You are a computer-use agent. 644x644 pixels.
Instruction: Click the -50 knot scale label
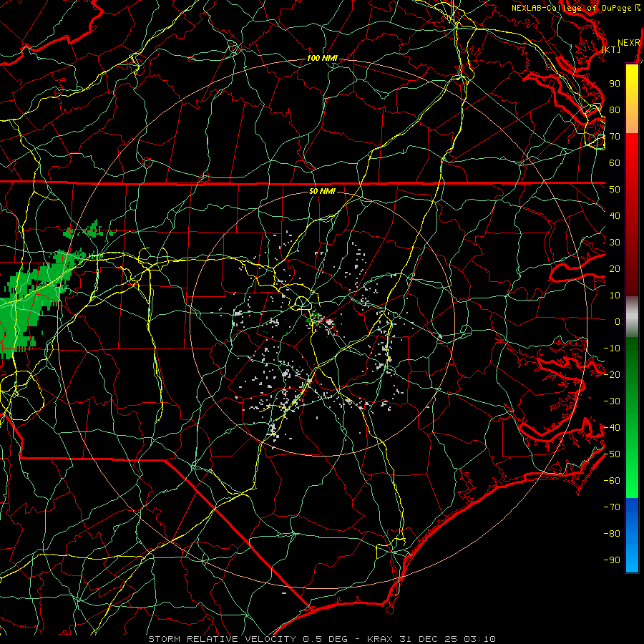(612, 454)
